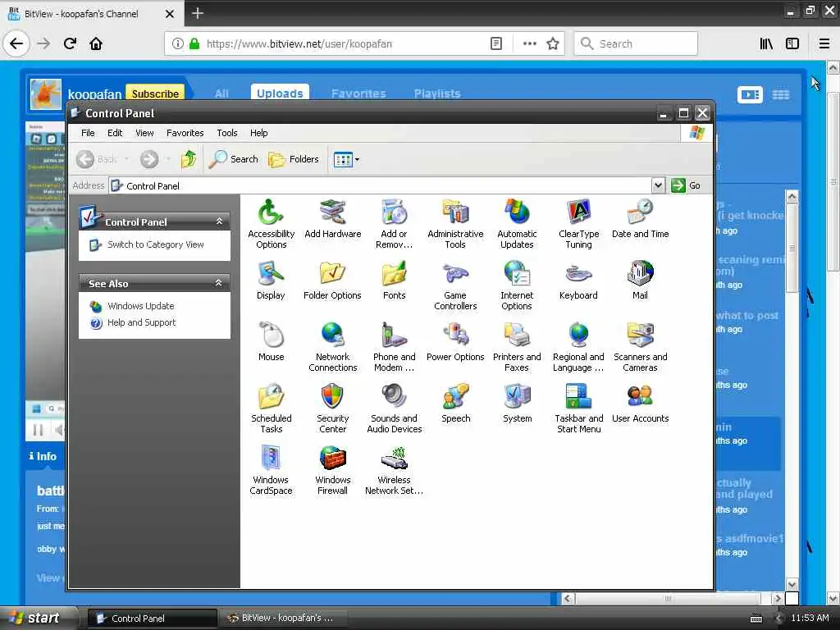Image resolution: width=840 pixels, height=630 pixels.
Task: Click the Go button
Action: [x=686, y=185]
